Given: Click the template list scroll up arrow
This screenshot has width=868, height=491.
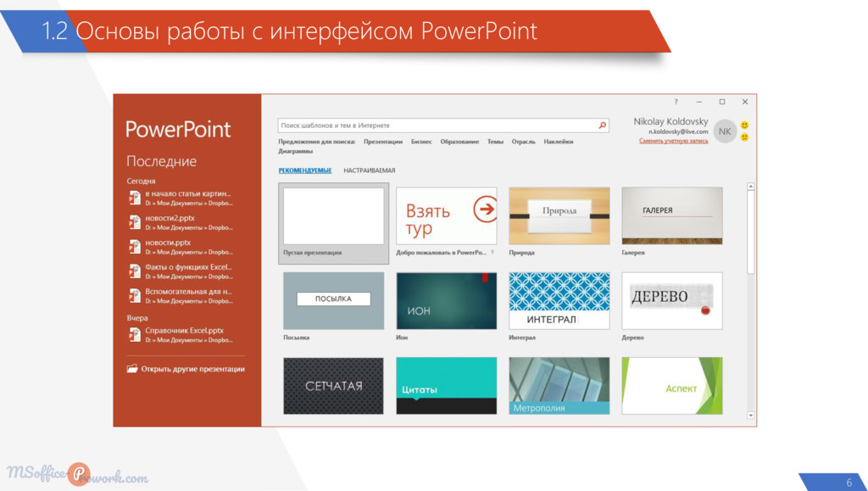Looking at the screenshot, I should (x=751, y=187).
